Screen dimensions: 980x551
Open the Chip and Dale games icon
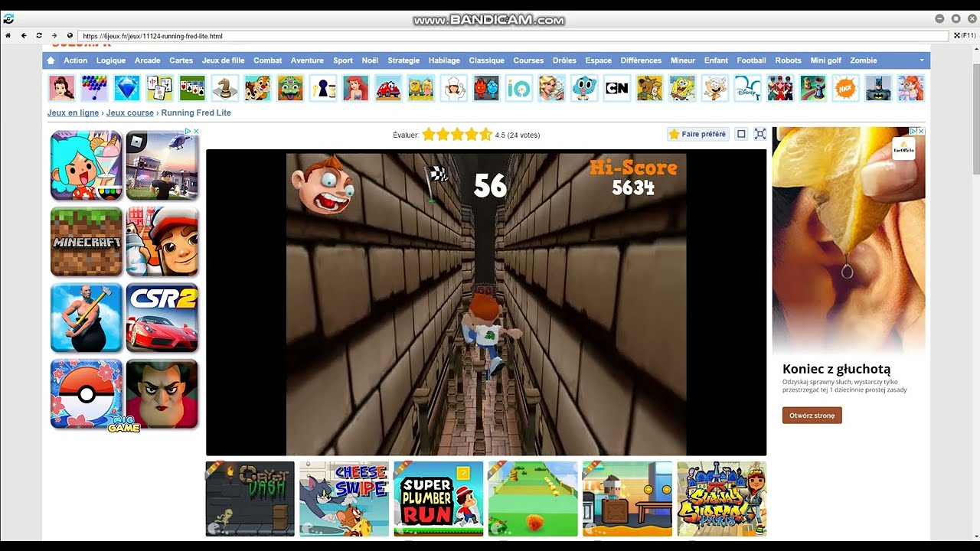pos(258,88)
